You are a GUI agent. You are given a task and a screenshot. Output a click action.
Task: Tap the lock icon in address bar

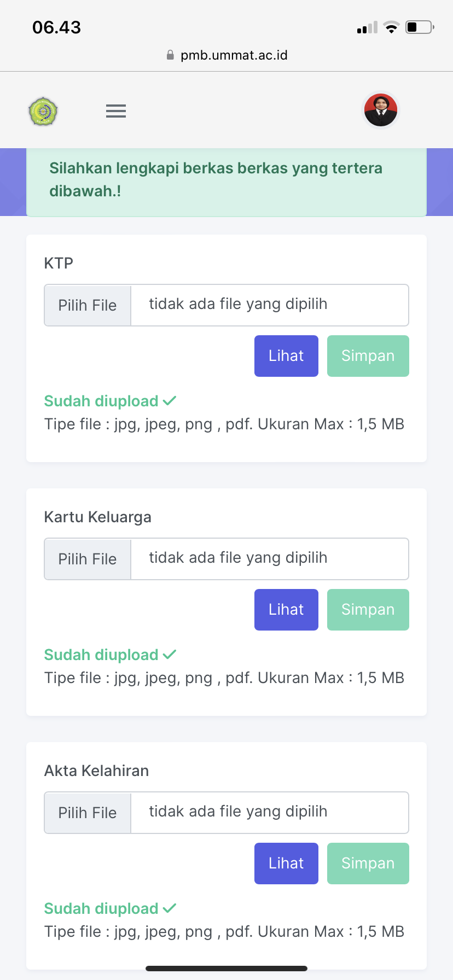point(170,55)
